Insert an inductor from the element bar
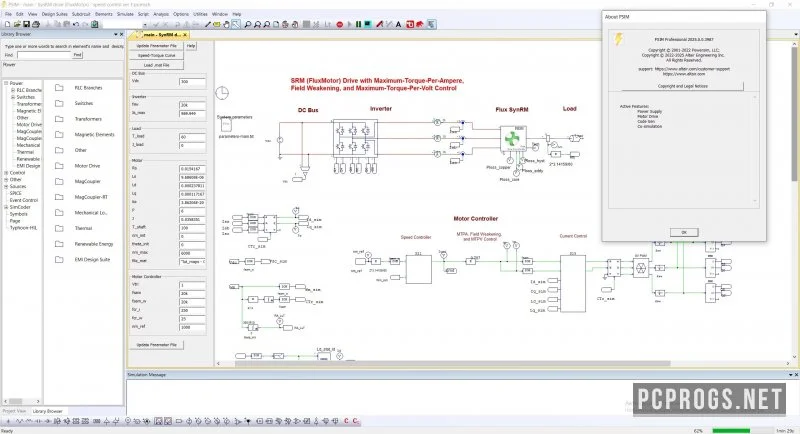The width and height of the screenshot is (800, 434). tap(29, 421)
